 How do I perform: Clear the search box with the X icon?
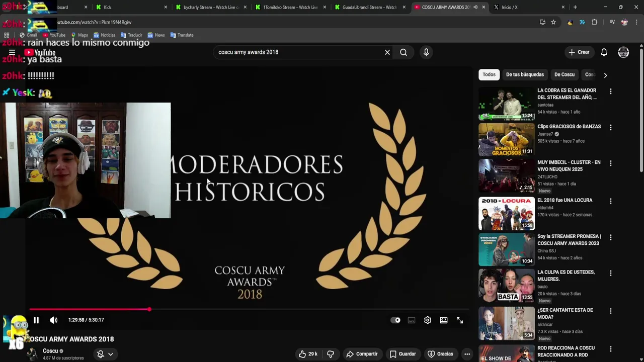(387, 52)
